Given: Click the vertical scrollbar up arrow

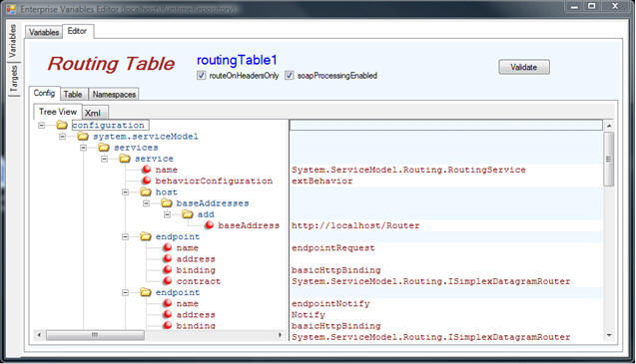Looking at the screenshot, I should tap(609, 126).
